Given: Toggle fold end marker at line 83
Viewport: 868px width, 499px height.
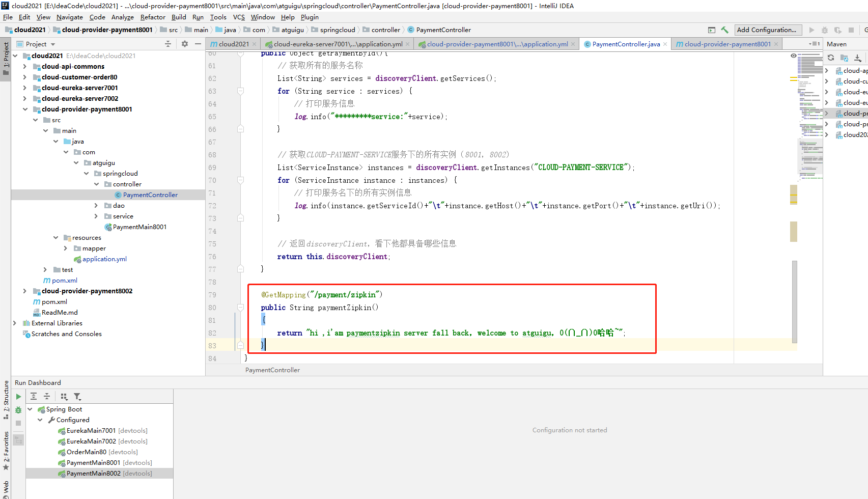Looking at the screenshot, I should pos(240,345).
